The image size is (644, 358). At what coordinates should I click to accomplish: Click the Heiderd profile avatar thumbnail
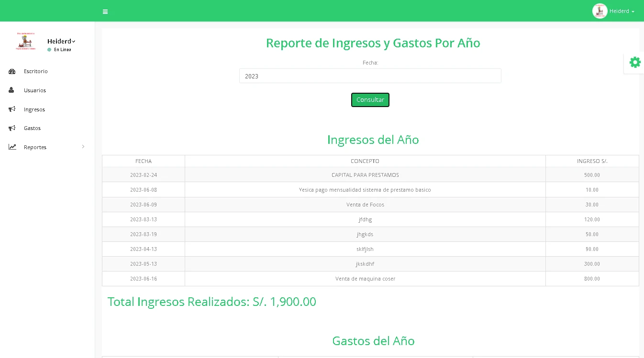[600, 11]
